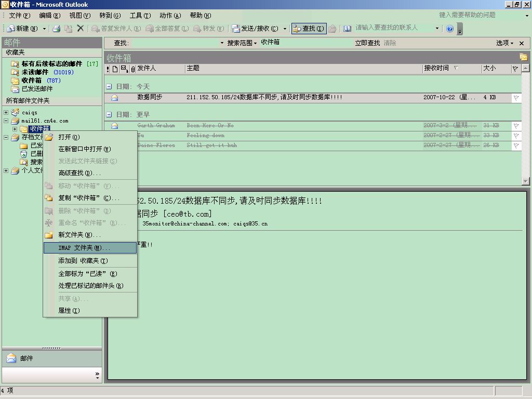
Task: Open the Options dropdown in find bar
Action: tap(504, 43)
